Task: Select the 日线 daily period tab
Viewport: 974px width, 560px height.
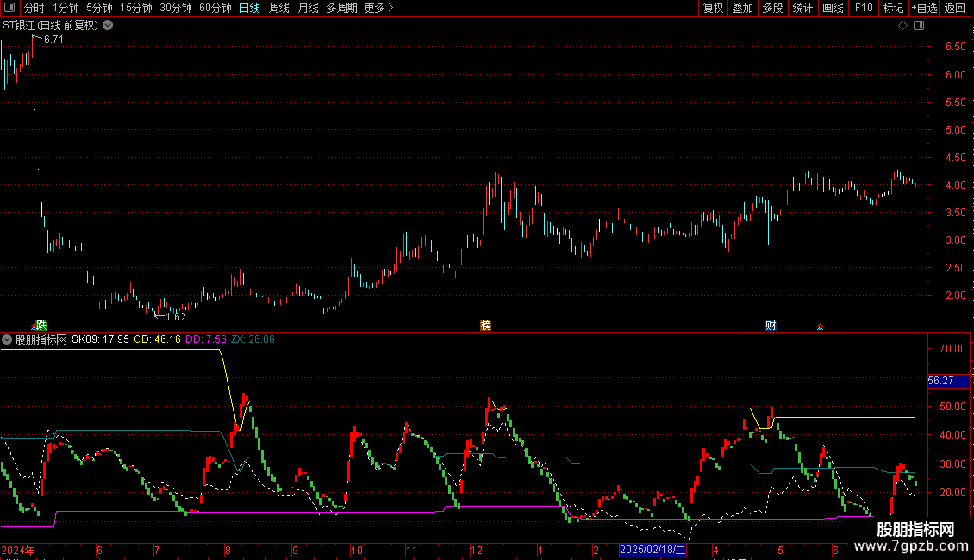Action: point(250,8)
